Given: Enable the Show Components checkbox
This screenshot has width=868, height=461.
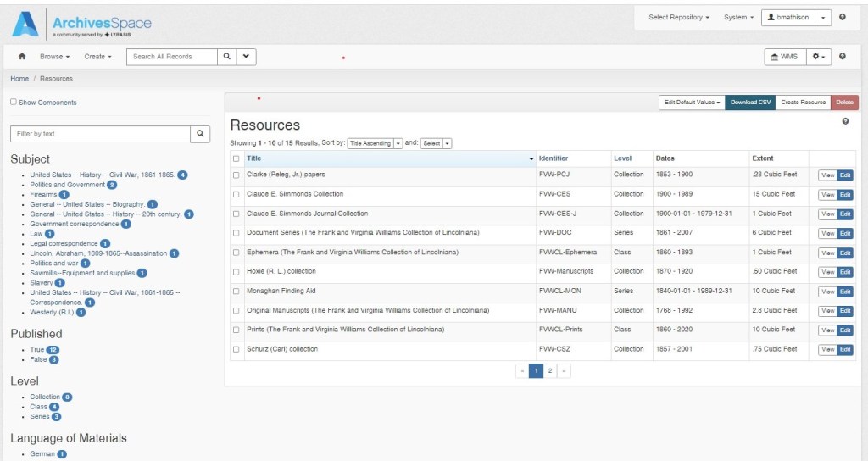Looking at the screenshot, I should pos(14,102).
